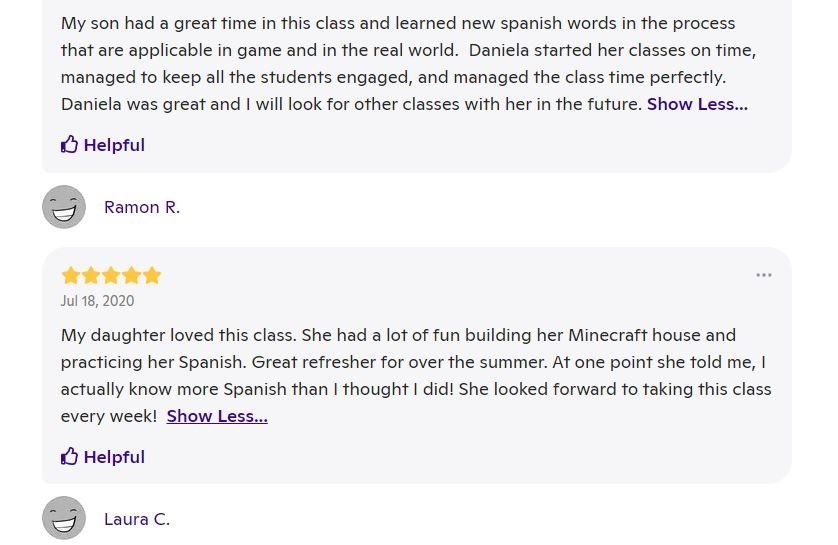838x545 pixels.
Task: Mark the Daniela review as Helpful
Action: (x=114, y=145)
